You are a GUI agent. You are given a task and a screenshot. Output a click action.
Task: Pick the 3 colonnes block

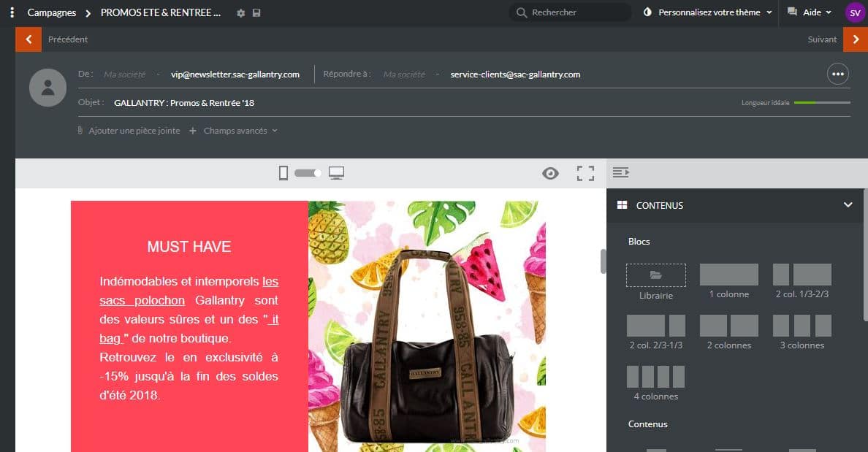pyautogui.click(x=802, y=326)
